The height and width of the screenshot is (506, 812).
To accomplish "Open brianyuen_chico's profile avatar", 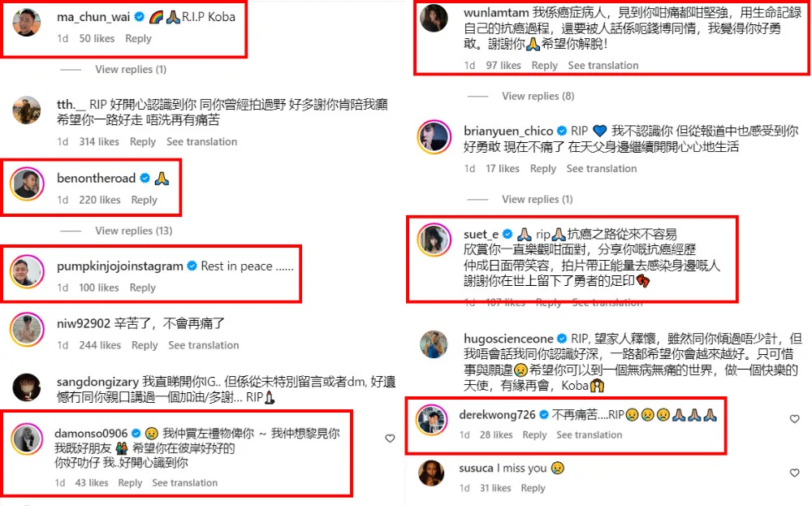I will click(x=434, y=136).
